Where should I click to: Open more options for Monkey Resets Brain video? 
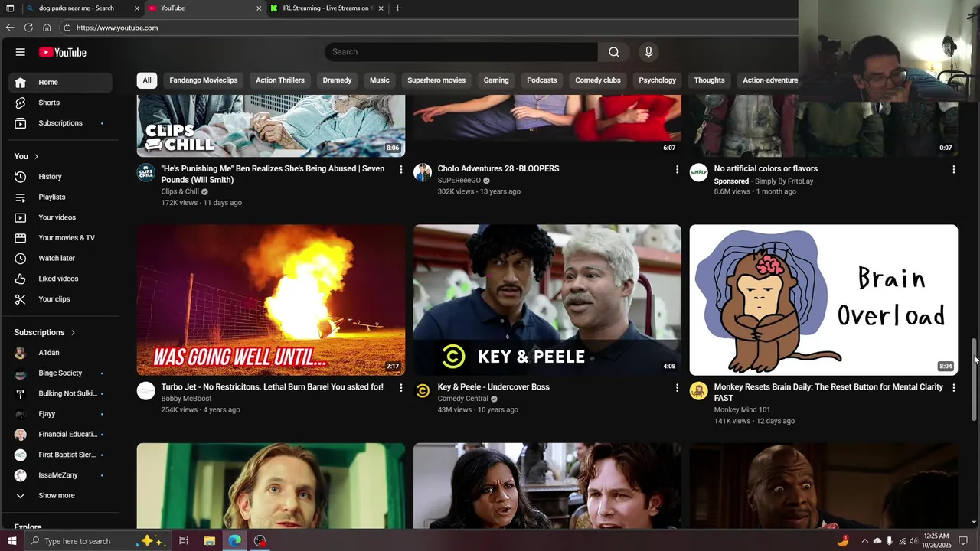pyautogui.click(x=953, y=388)
